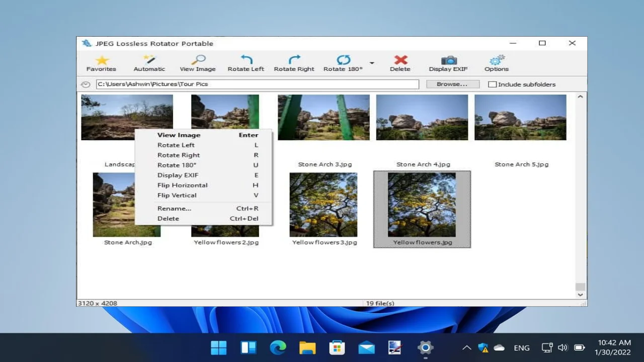644x362 pixels.
Task: Select Rotate 180° in context menu
Action: pyautogui.click(x=204, y=165)
